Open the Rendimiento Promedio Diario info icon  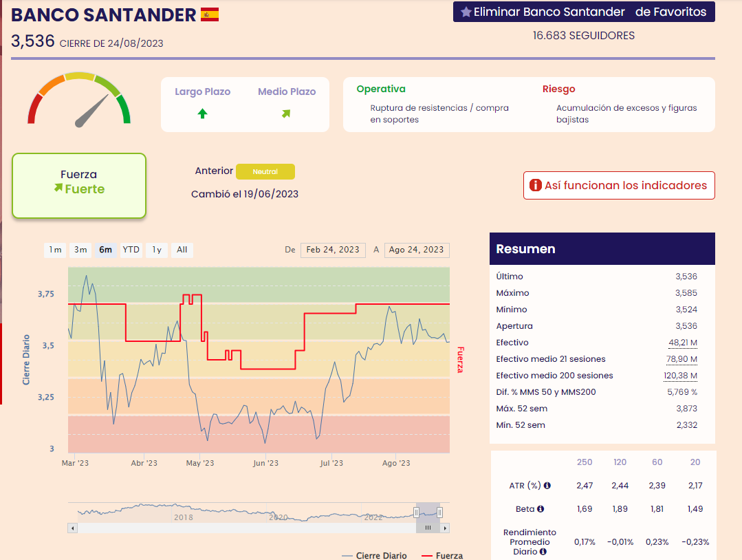click(x=543, y=552)
